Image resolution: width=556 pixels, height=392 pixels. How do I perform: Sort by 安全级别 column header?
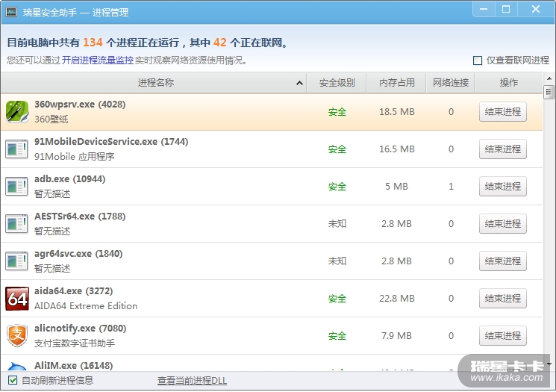[x=337, y=83]
